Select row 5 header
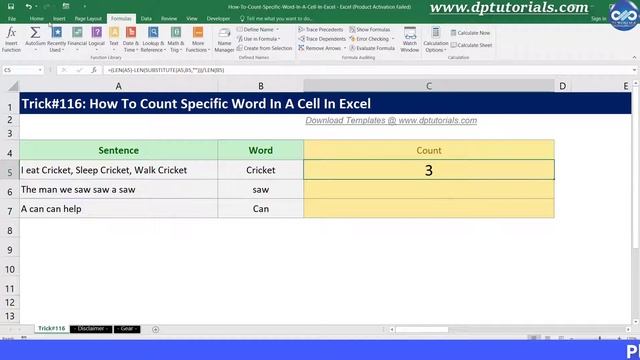 click(x=10, y=172)
